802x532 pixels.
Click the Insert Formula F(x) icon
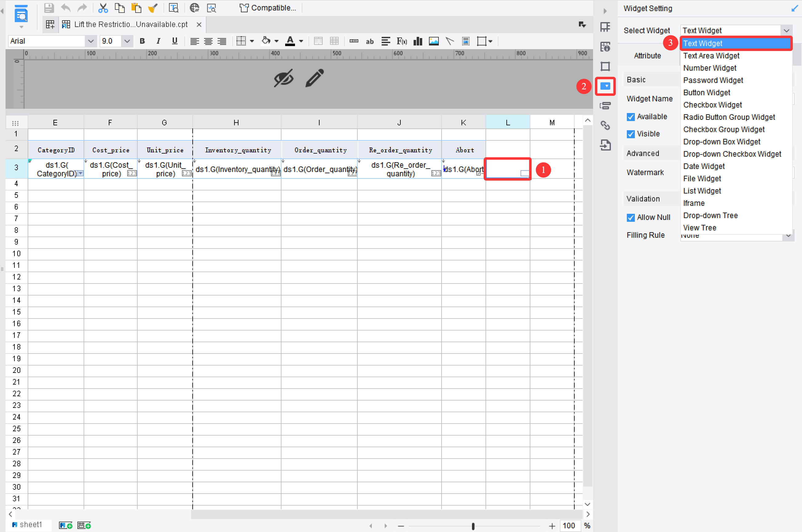[x=402, y=41]
